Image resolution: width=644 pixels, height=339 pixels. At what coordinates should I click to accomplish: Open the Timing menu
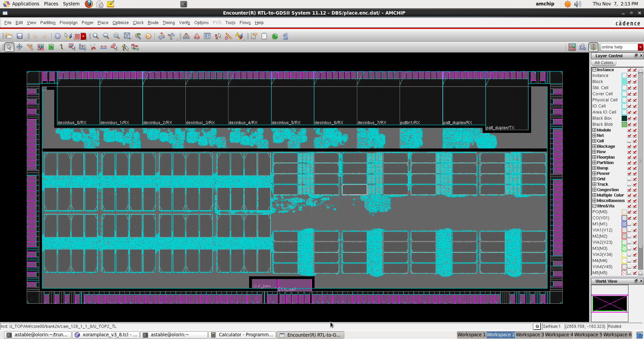[x=168, y=23]
